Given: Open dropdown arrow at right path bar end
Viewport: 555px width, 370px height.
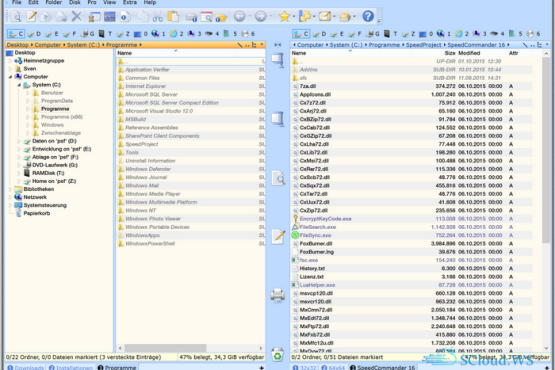Looking at the screenshot, I should (547, 45).
